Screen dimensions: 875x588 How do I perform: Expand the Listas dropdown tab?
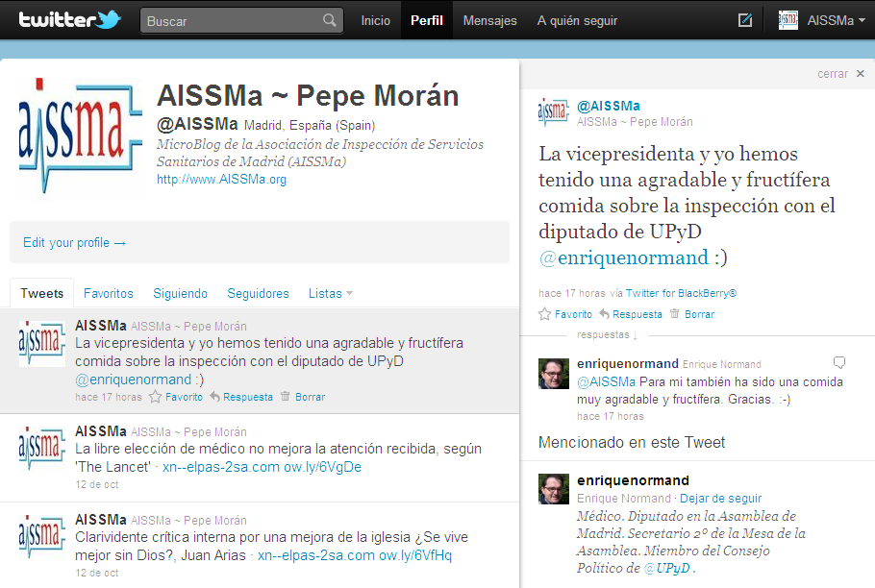point(331,293)
